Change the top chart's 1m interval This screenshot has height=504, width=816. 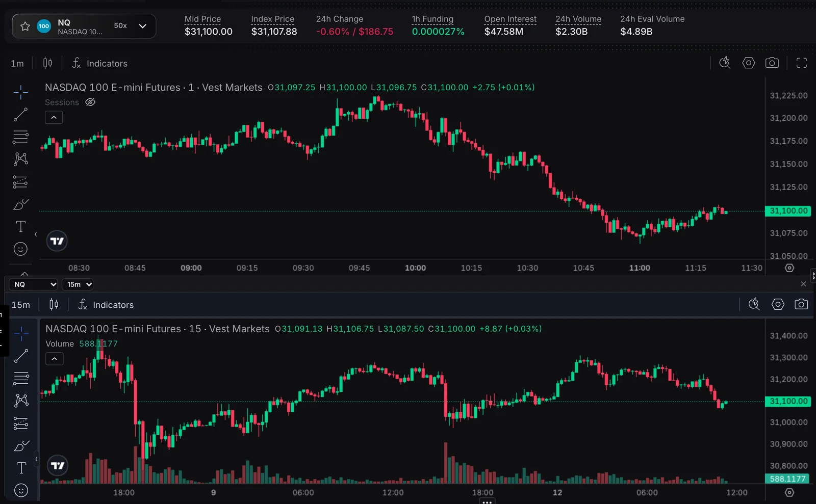pyautogui.click(x=17, y=63)
